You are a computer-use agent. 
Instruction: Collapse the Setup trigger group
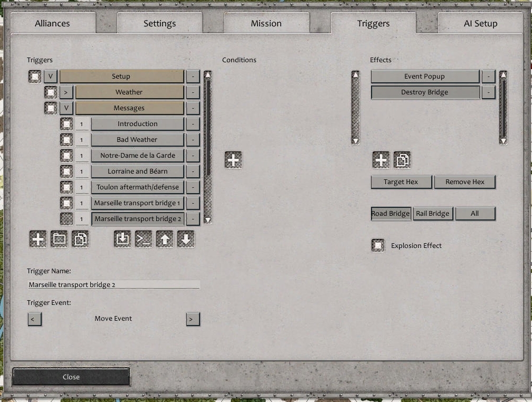click(x=50, y=76)
